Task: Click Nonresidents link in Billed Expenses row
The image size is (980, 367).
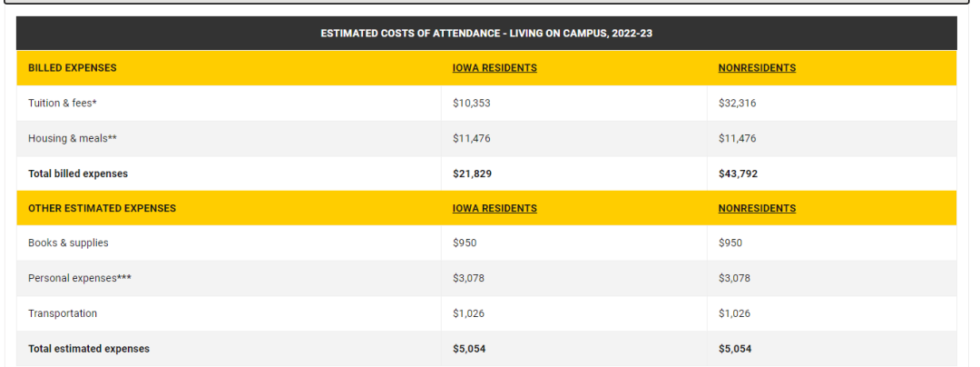Action: (x=757, y=68)
